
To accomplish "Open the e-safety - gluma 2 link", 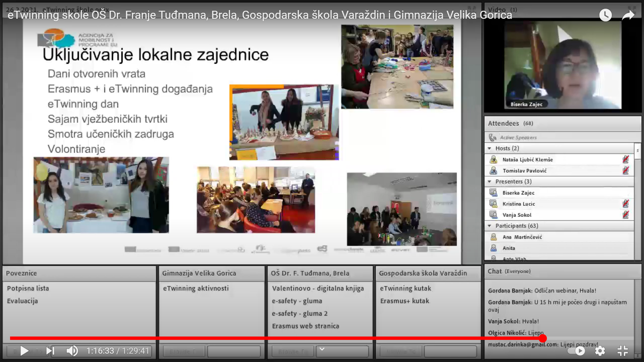I will [300, 314].
